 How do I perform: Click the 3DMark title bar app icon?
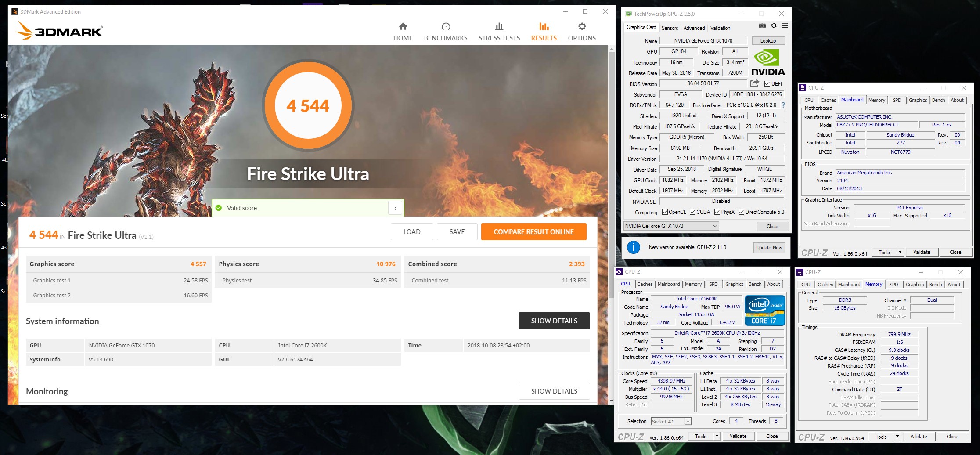point(15,11)
